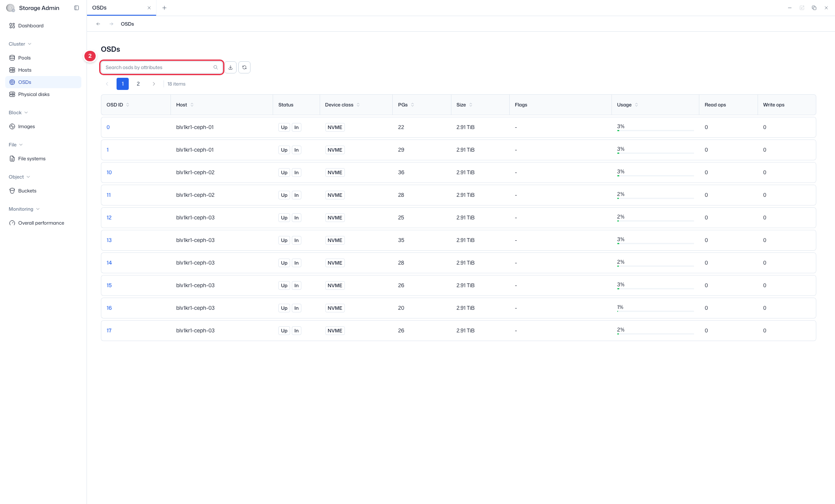The width and height of the screenshot is (835, 504).
Task: Open File systems in sidebar
Action: click(43, 159)
